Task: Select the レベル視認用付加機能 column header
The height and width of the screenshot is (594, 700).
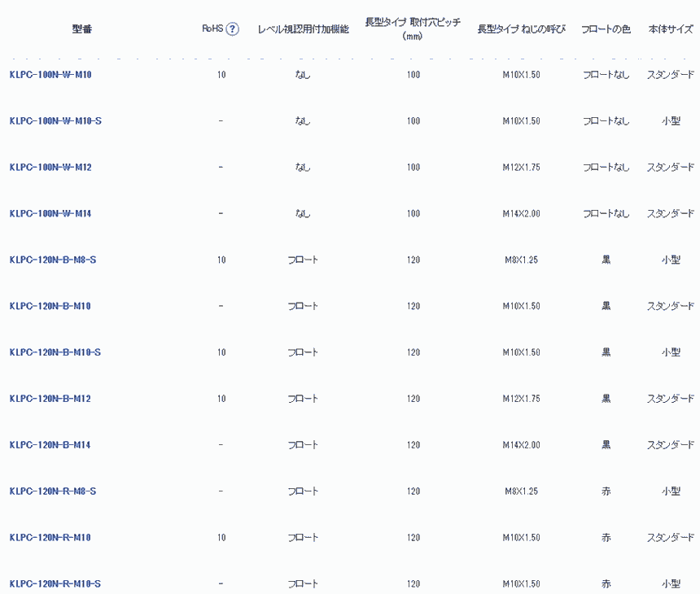Action: coord(303,29)
